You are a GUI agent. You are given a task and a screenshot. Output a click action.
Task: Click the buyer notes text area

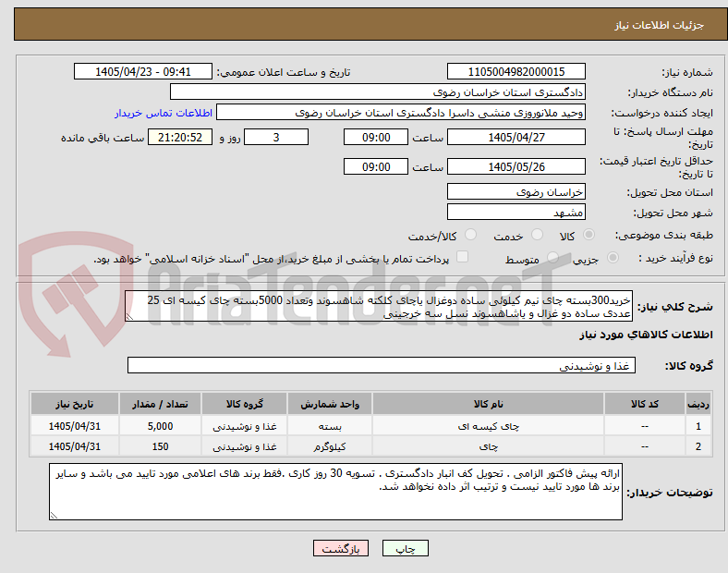(x=335, y=492)
